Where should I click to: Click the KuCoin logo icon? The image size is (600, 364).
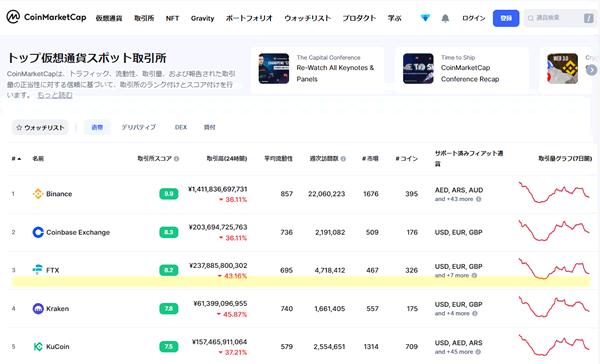point(38,346)
